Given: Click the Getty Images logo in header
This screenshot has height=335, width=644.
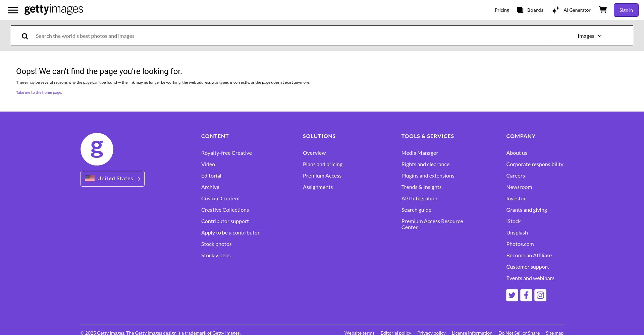Looking at the screenshot, I should (54, 9).
